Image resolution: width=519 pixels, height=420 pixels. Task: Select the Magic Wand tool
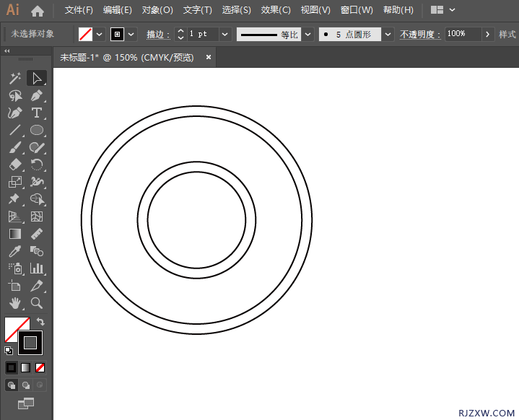point(14,78)
